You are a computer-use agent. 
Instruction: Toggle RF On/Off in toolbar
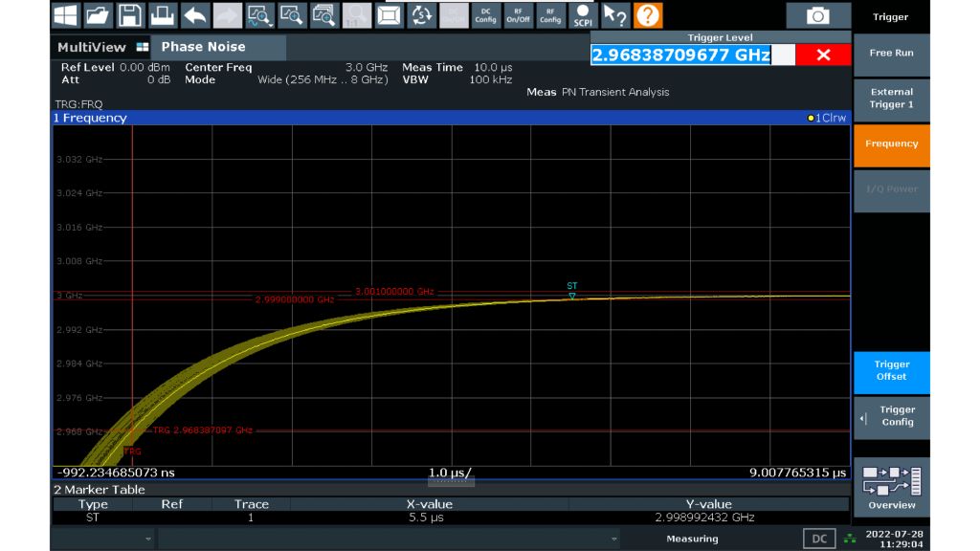click(518, 15)
